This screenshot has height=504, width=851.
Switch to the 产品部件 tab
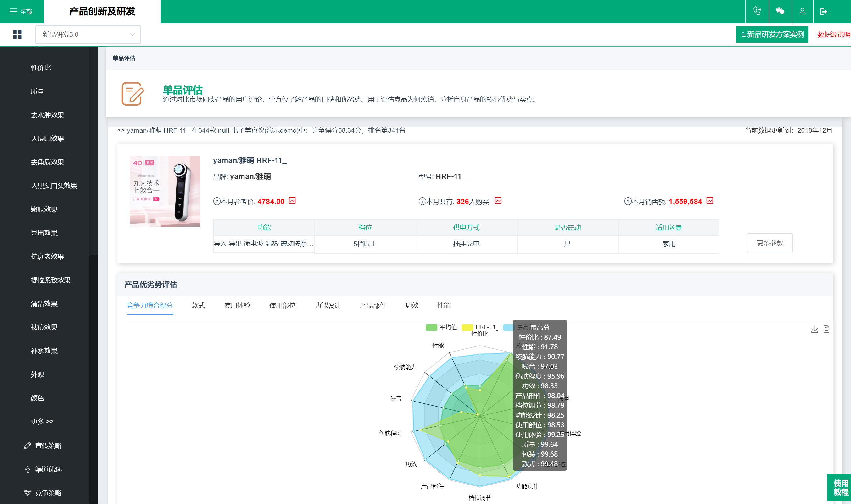coord(373,305)
